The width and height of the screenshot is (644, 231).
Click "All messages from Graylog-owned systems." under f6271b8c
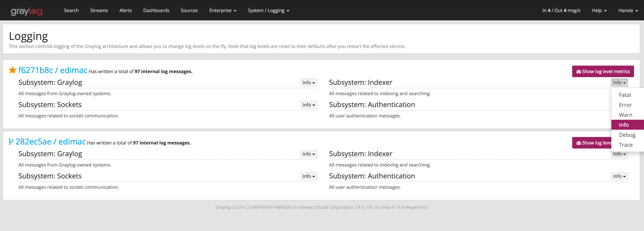coord(65,94)
